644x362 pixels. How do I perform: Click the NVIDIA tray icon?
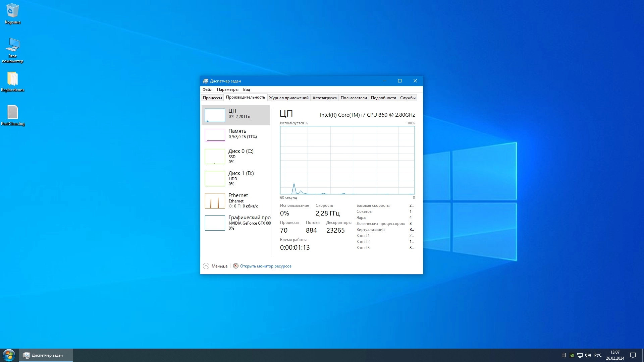572,355
